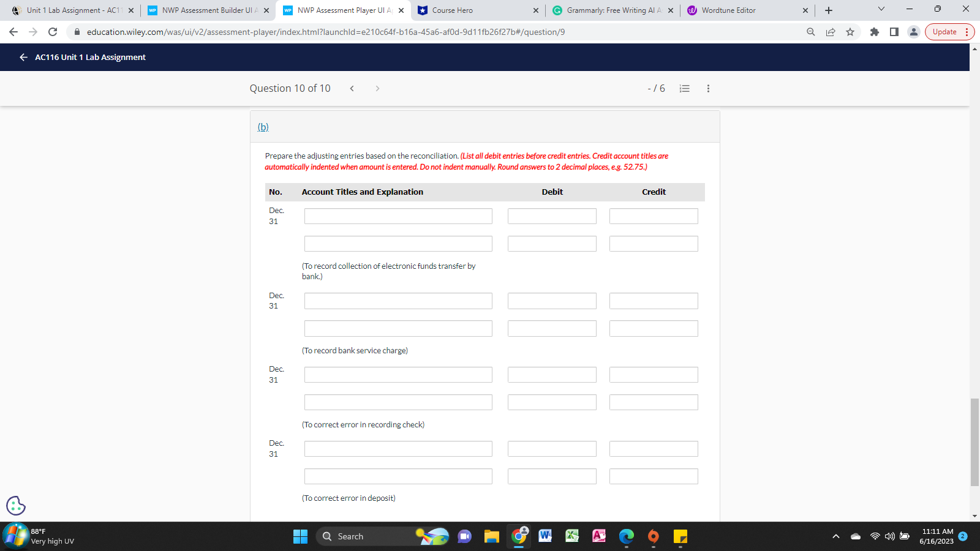Go to previous question with left chevron

tap(352, 88)
